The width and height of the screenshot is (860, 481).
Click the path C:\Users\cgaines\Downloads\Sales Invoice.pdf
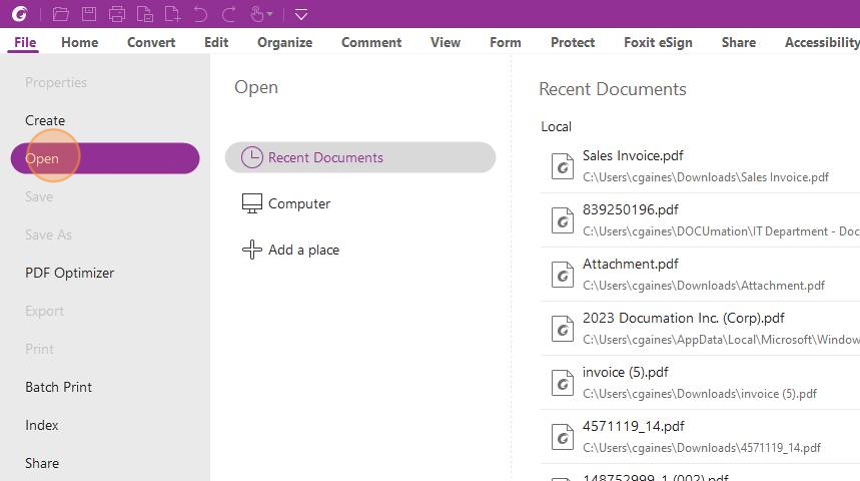[705, 177]
